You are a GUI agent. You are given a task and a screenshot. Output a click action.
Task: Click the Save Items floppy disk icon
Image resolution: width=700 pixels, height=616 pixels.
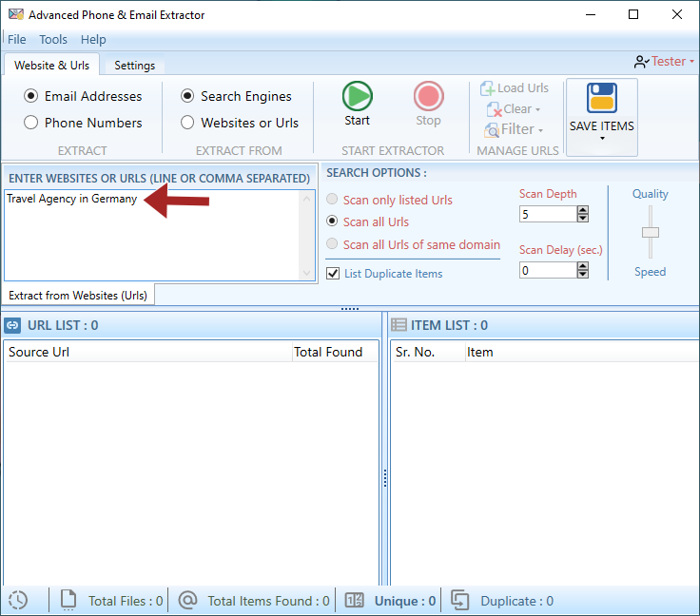[602, 98]
